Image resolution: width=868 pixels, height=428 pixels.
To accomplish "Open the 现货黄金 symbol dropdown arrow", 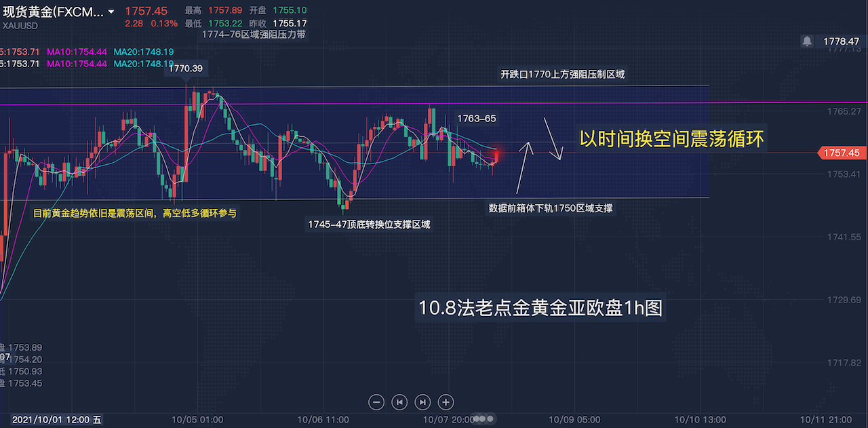I will coord(111,12).
